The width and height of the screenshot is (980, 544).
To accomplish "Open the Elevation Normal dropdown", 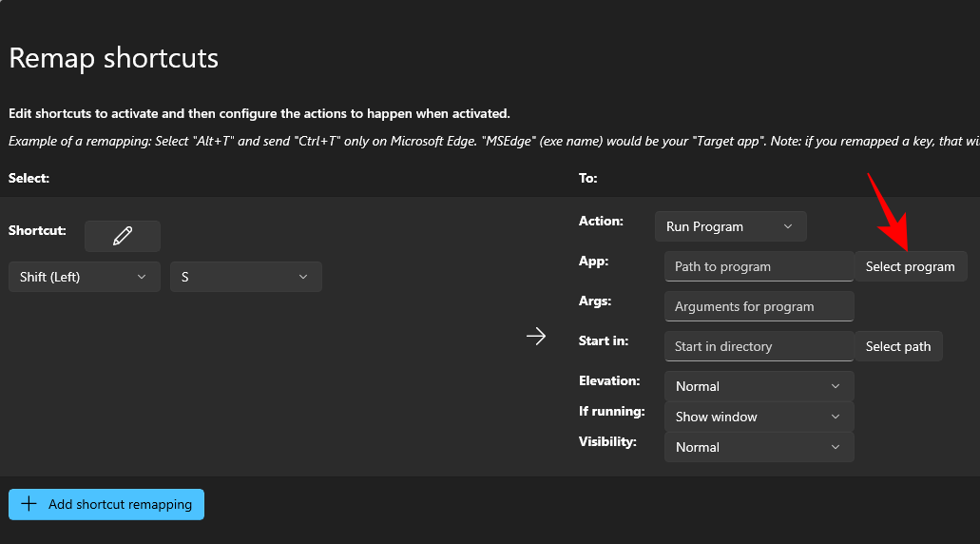I will coord(759,386).
